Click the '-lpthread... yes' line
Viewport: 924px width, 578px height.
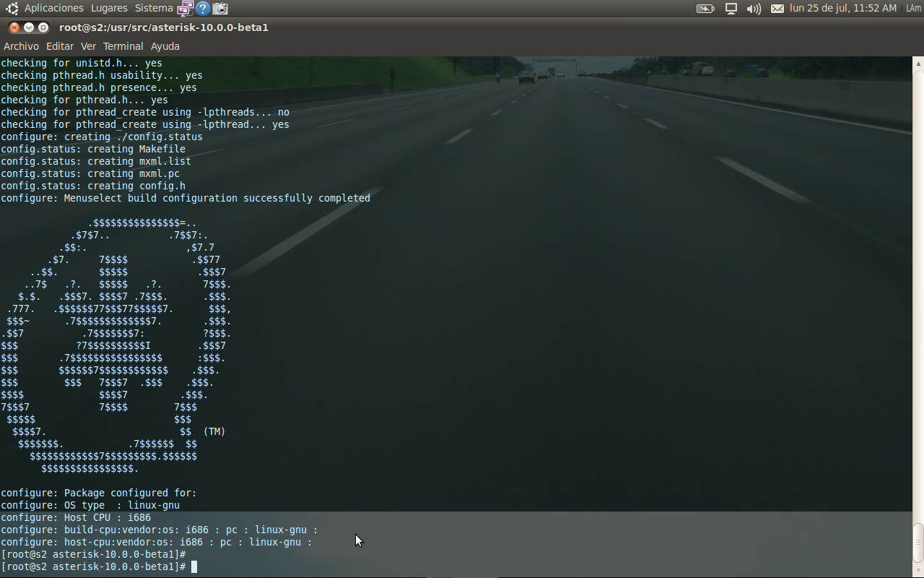145,124
